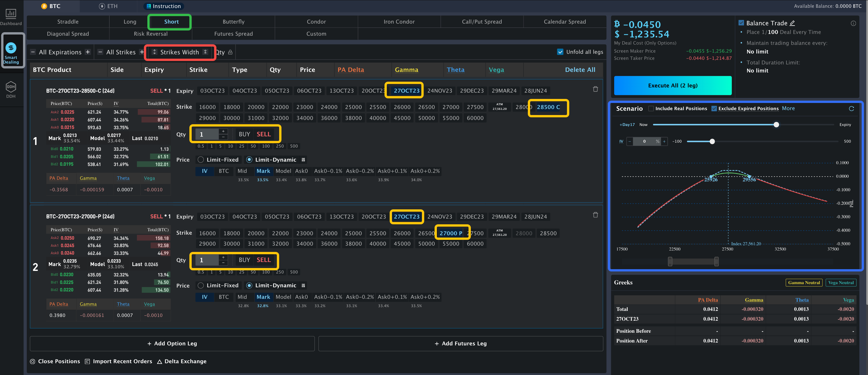Uncheck Unfold all legs checkbox

pyautogui.click(x=560, y=52)
